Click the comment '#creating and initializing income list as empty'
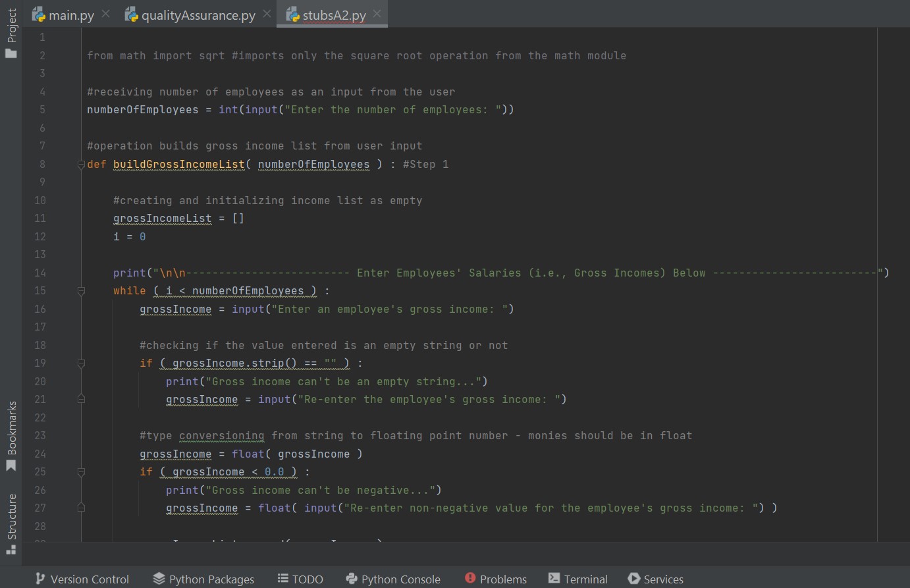This screenshot has height=588, width=910. click(x=268, y=201)
